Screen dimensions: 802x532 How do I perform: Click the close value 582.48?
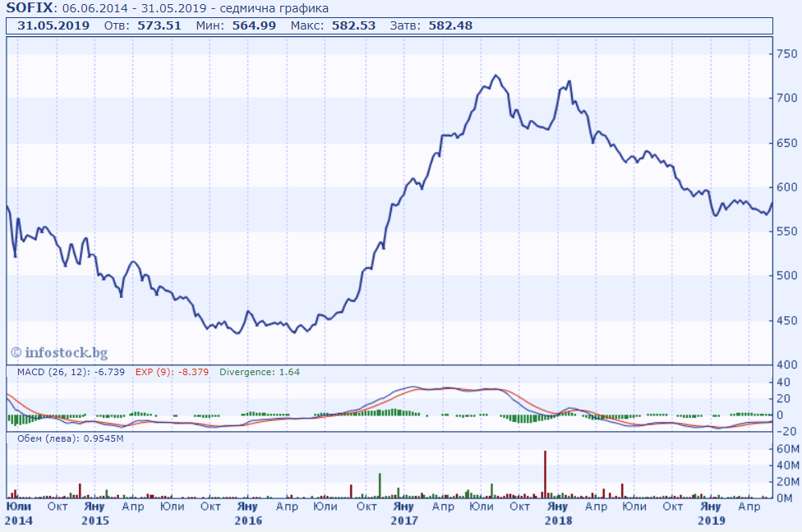(x=450, y=25)
